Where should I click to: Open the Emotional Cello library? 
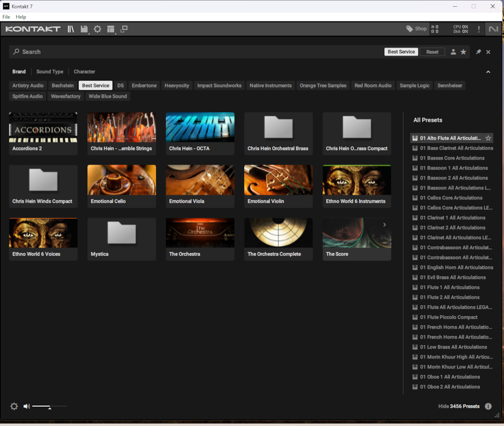(122, 186)
